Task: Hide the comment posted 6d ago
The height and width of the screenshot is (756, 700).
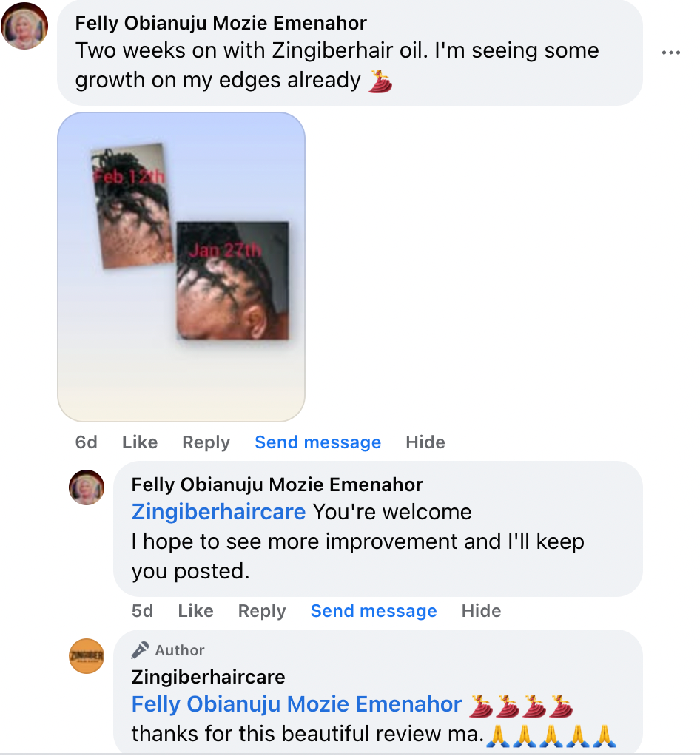Action: click(425, 442)
